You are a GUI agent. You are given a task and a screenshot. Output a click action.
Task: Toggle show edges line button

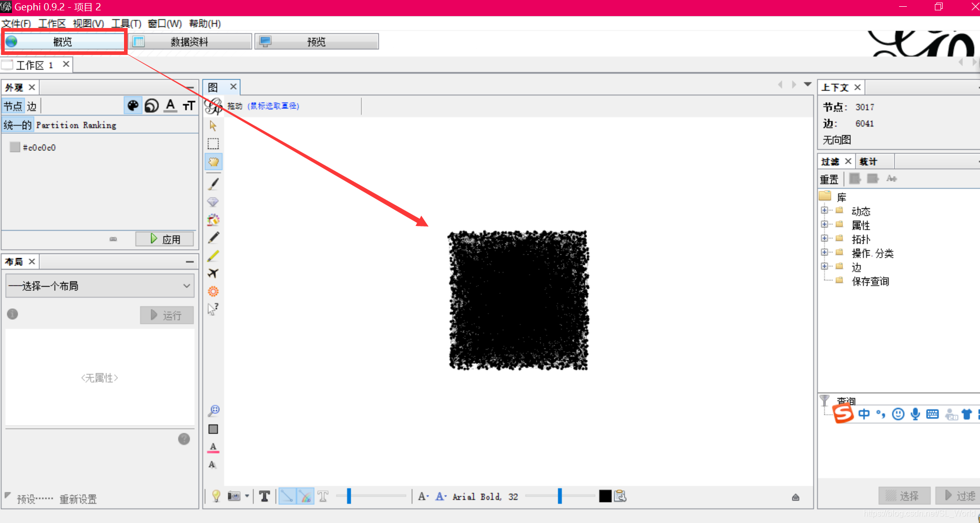point(287,496)
